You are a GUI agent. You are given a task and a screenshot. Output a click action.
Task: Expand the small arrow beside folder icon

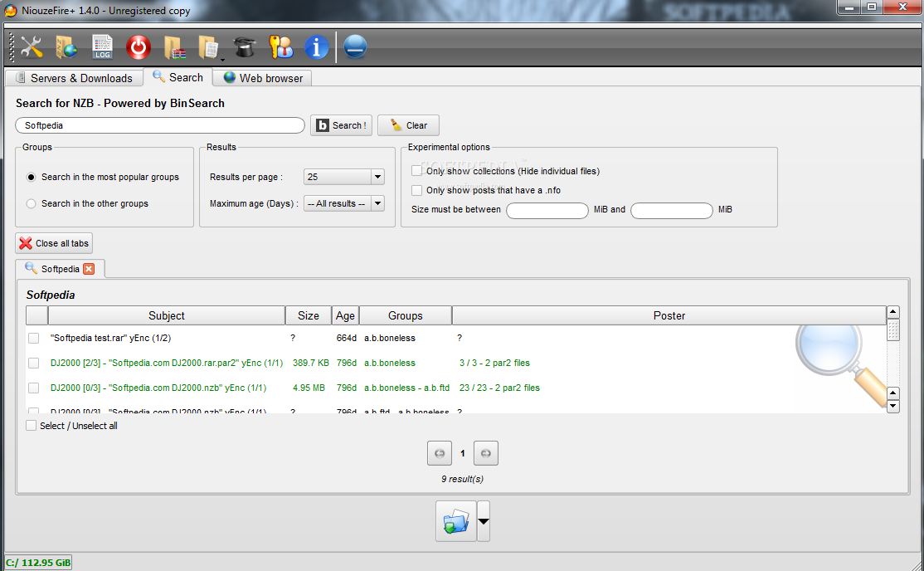point(222,60)
